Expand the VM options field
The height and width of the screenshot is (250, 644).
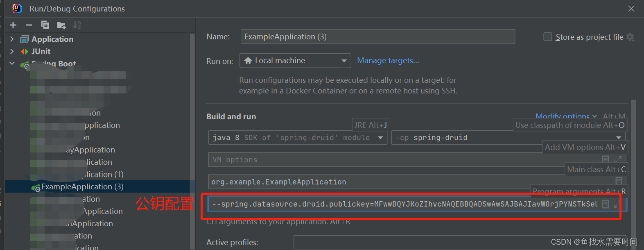point(618,159)
